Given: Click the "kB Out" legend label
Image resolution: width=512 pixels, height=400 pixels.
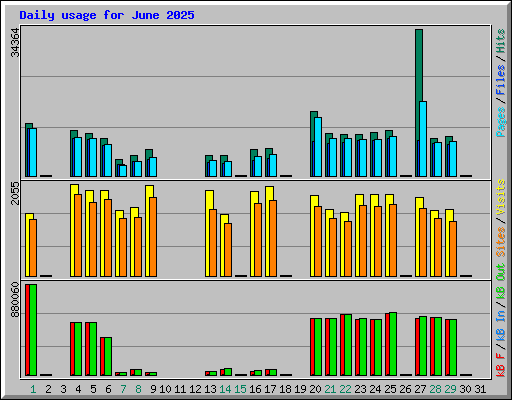Looking at the screenshot, I should click(x=501, y=282).
